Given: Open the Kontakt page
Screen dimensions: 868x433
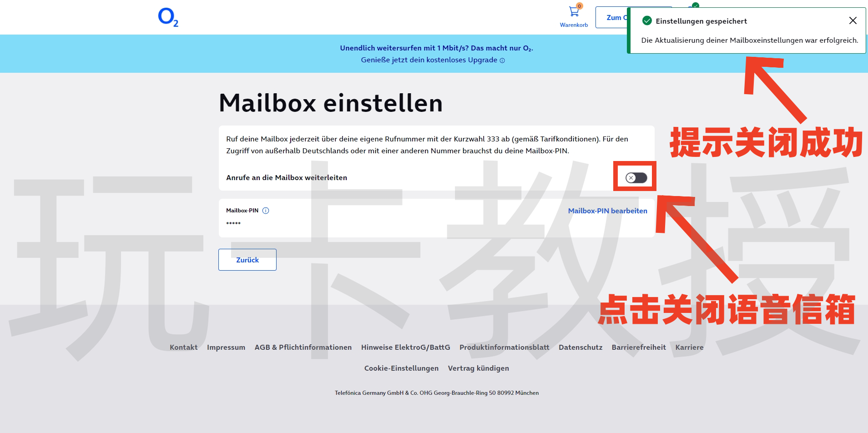Looking at the screenshot, I should coord(183,347).
